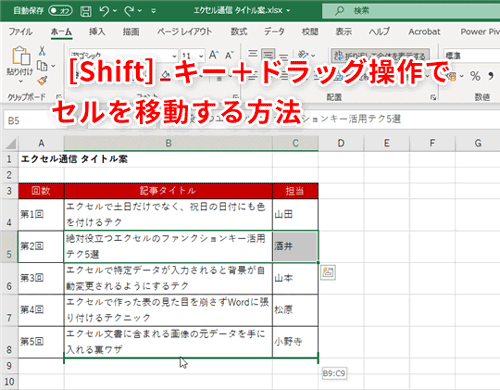Viewport: 500px width, 390px height.
Task: Open the Quick Access Toolbar customize arrow
Action: point(154,11)
